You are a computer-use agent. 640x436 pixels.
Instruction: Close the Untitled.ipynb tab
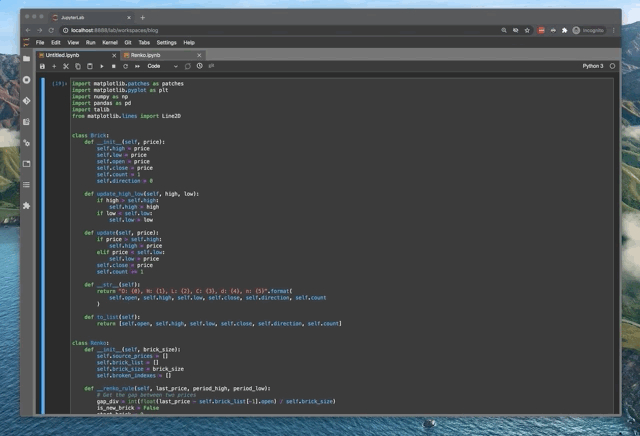pyautogui.click(x=113, y=55)
